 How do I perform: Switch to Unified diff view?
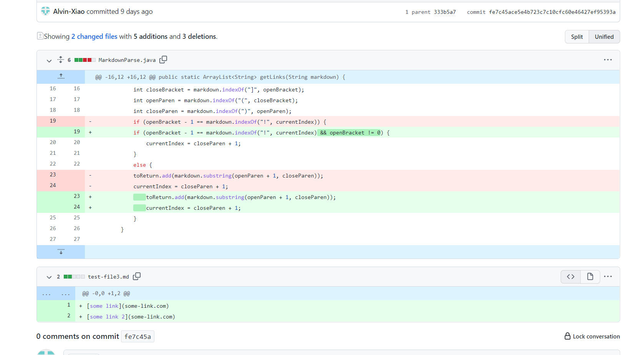point(604,37)
